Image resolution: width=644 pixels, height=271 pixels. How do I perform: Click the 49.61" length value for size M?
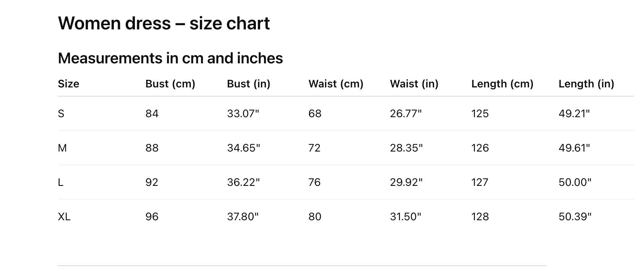click(574, 148)
